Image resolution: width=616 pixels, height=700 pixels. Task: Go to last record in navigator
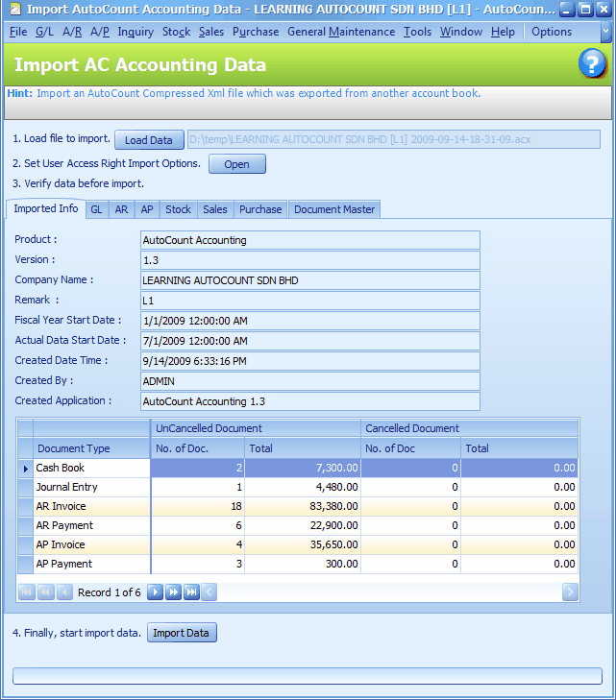point(191,592)
